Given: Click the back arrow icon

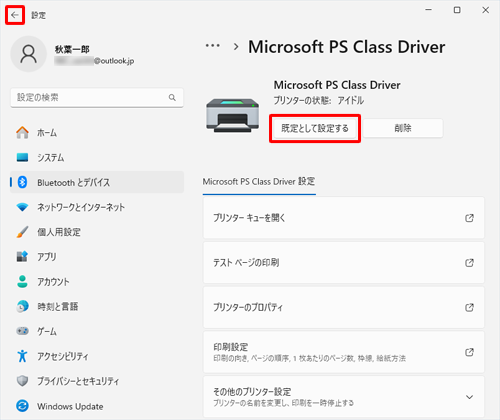Looking at the screenshot, I should [x=15, y=15].
